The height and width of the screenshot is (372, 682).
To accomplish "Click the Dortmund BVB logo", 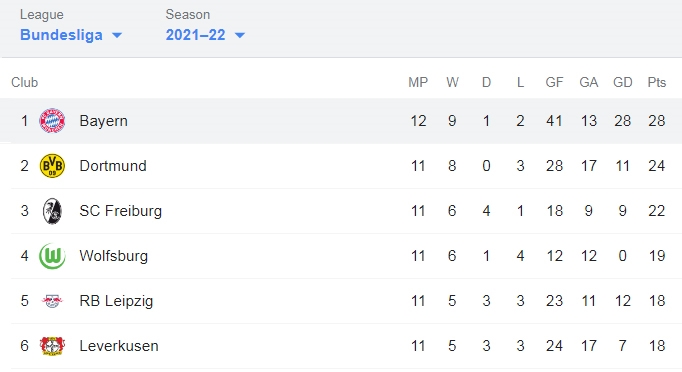I will (52, 166).
